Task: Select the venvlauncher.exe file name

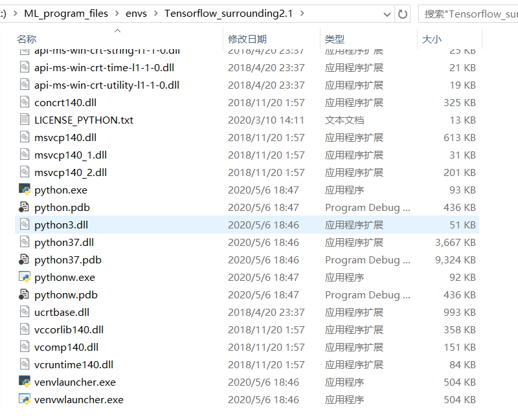Action: 75,382
